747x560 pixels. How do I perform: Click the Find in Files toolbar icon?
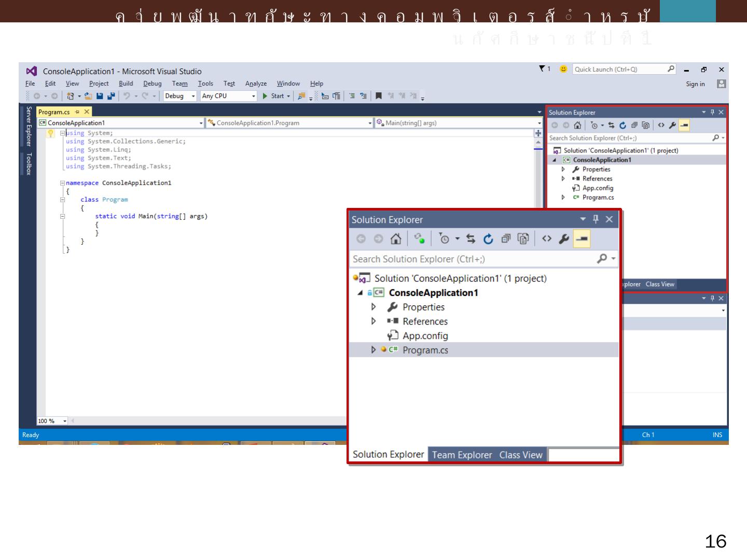coord(301,96)
